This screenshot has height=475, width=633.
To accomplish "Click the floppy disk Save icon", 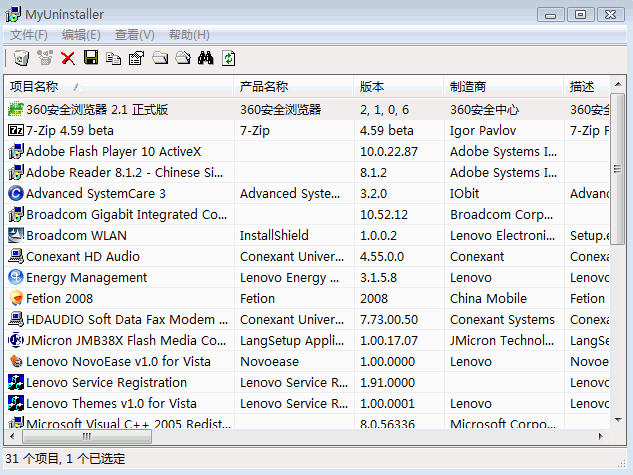I will (x=91, y=58).
